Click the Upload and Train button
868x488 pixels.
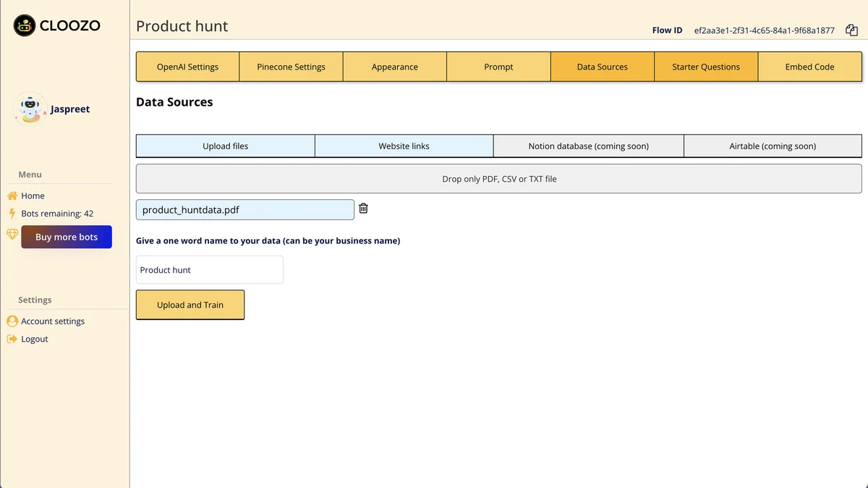click(x=190, y=305)
